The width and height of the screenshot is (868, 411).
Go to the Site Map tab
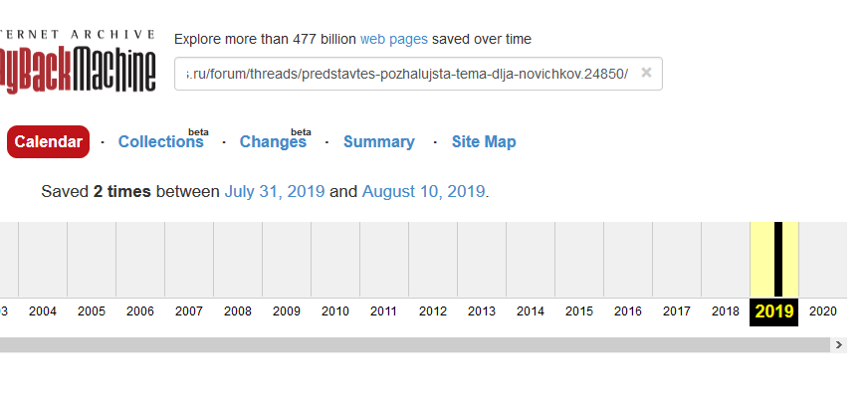click(484, 141)
